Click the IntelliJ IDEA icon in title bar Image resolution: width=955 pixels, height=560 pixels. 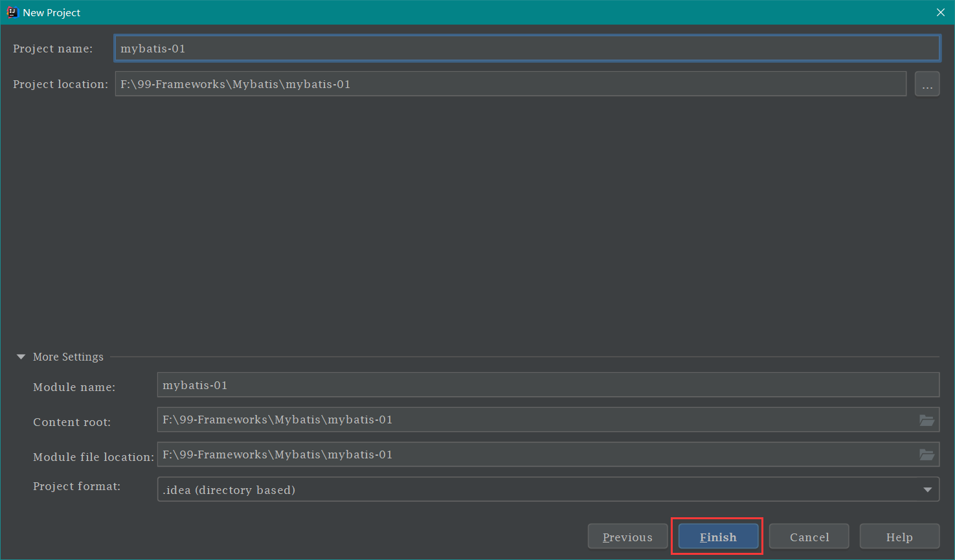[12, 12]
